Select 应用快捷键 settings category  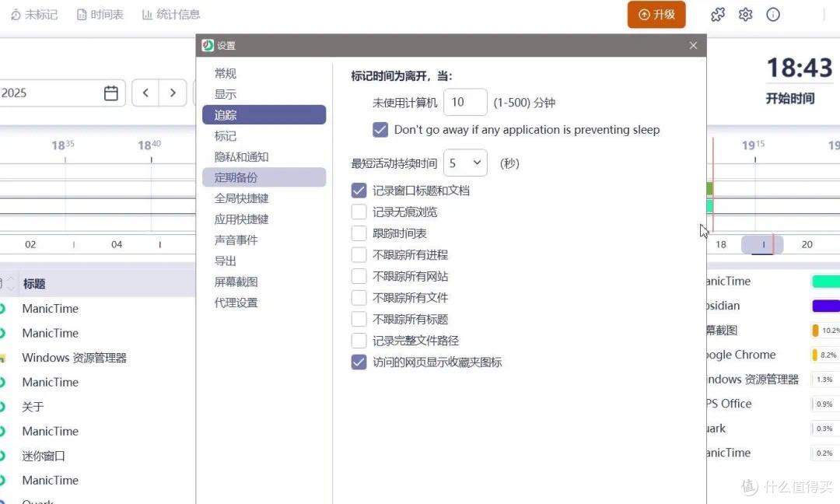264,219
